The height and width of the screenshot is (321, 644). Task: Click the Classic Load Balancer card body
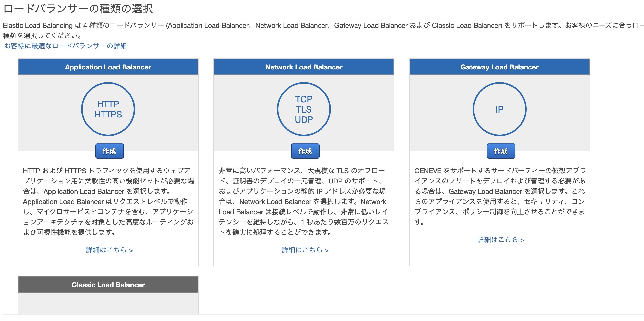(x=108, y=303)
